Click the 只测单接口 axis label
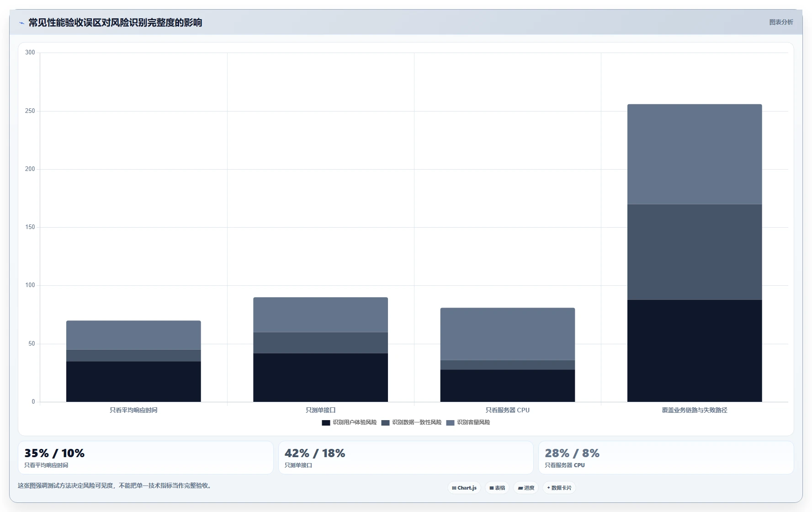Screen dimensions: 812x512 coord(320,410)
